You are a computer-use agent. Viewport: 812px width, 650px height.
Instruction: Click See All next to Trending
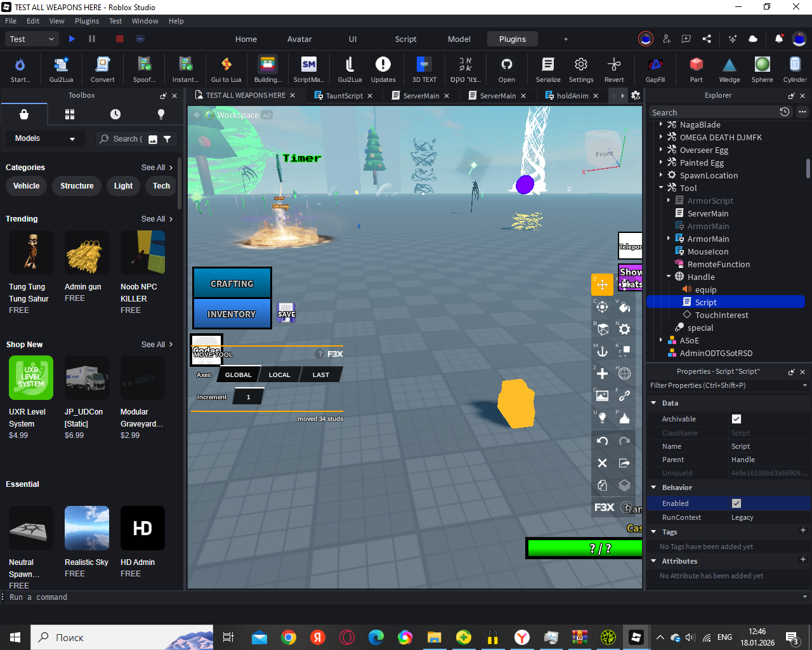157,219
